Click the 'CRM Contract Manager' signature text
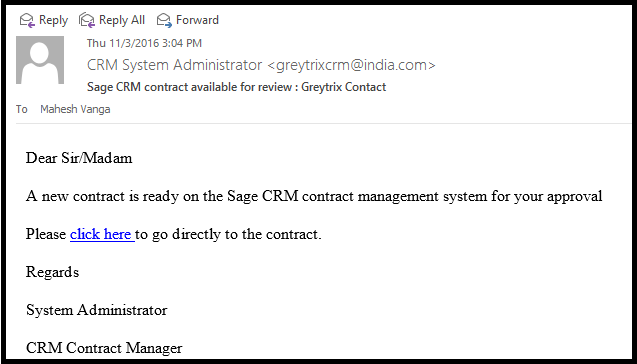The width and height of the screenshot is (637, 364). point(104,349)
